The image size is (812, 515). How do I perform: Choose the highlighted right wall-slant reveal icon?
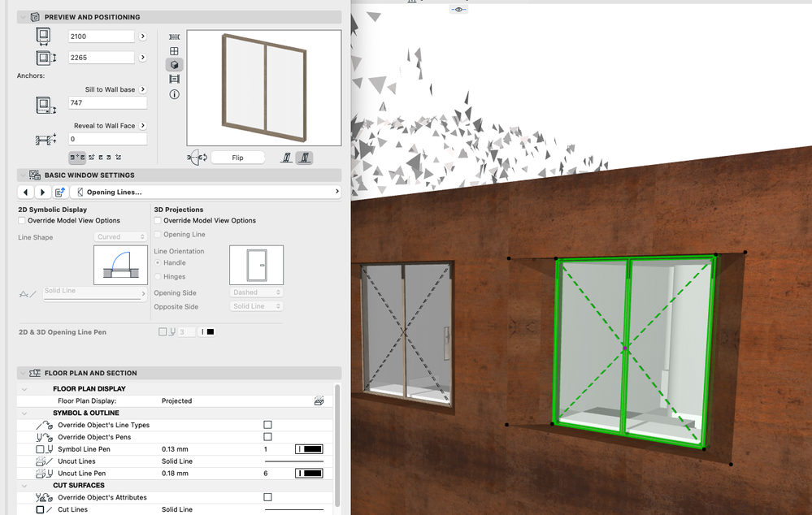click(x=305, y=158)
